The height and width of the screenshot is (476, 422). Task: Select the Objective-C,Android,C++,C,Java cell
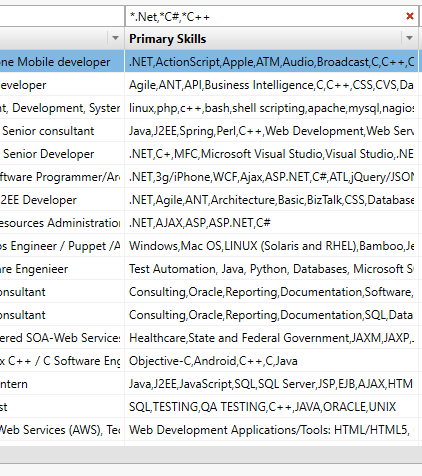pyautogui.click(x=271, y=361)
